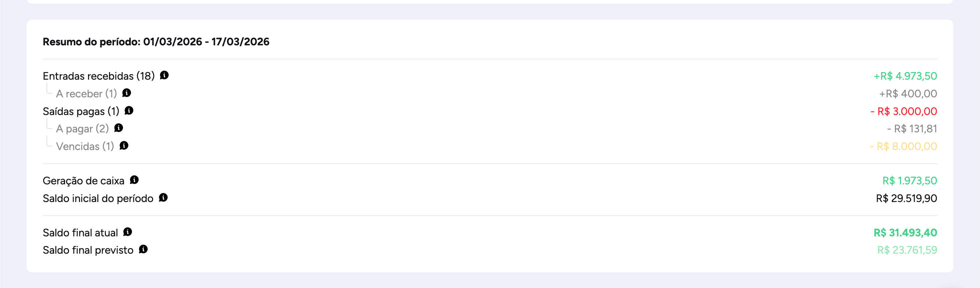Image resolution: width=980 pixels, height=288 pixels.
Task: Click the A receber (1) sub-item
Action: pyautogui.click(x=86, y=94)
